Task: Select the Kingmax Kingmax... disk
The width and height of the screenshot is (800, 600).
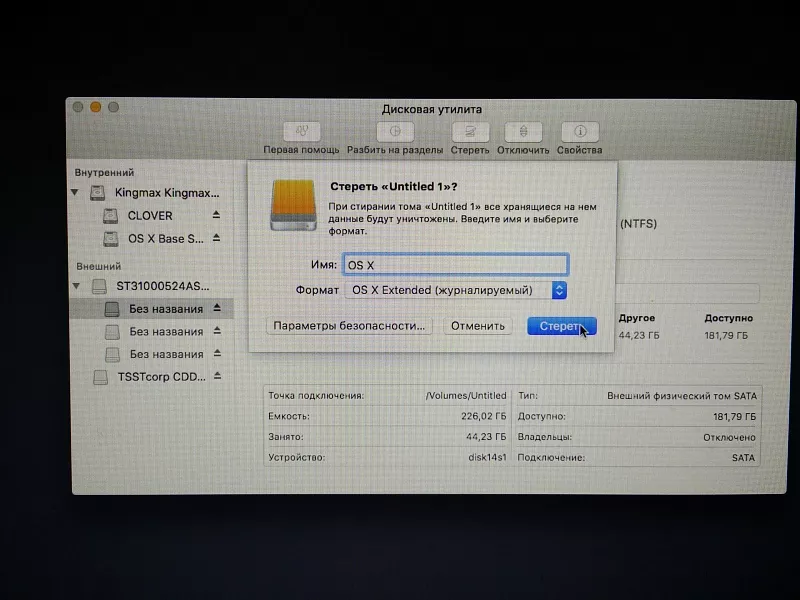Action: coord(166,193)
